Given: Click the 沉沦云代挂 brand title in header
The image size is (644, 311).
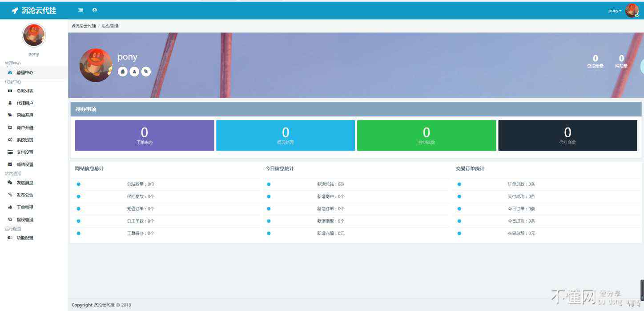Looking at the screenshot, I should pyautogui.click(x=39, y=10).
